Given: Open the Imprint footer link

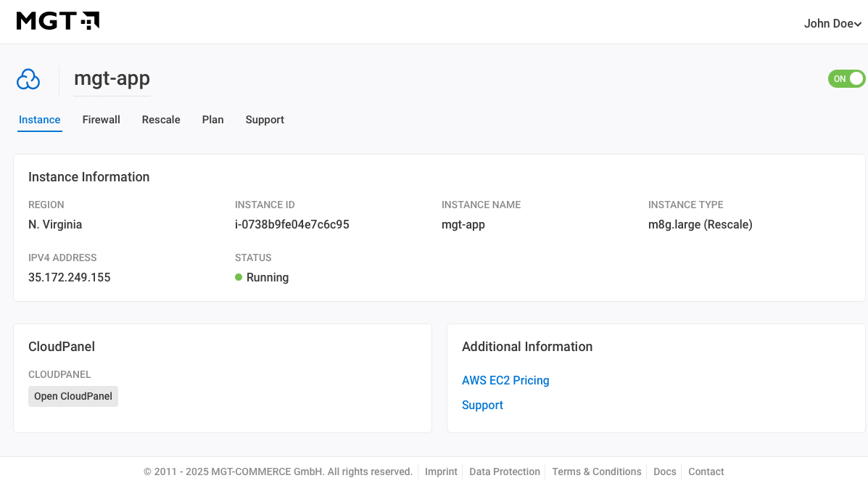Looking at the screenshot, I should (x=441, y=471).
